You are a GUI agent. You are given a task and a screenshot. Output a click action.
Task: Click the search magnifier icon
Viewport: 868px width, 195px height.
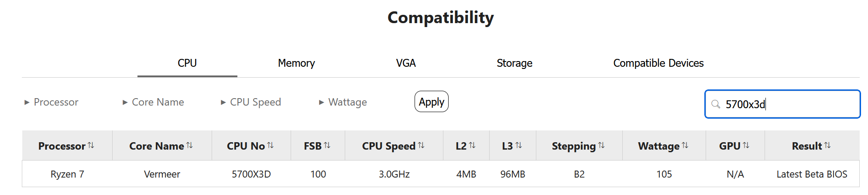(x=716, y=104)
